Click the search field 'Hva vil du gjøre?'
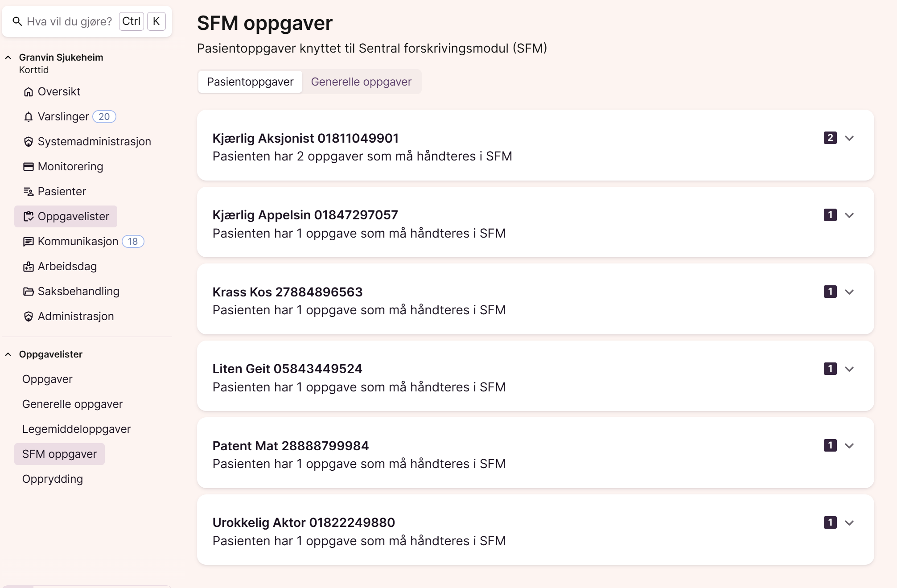 tap(69, 21)
